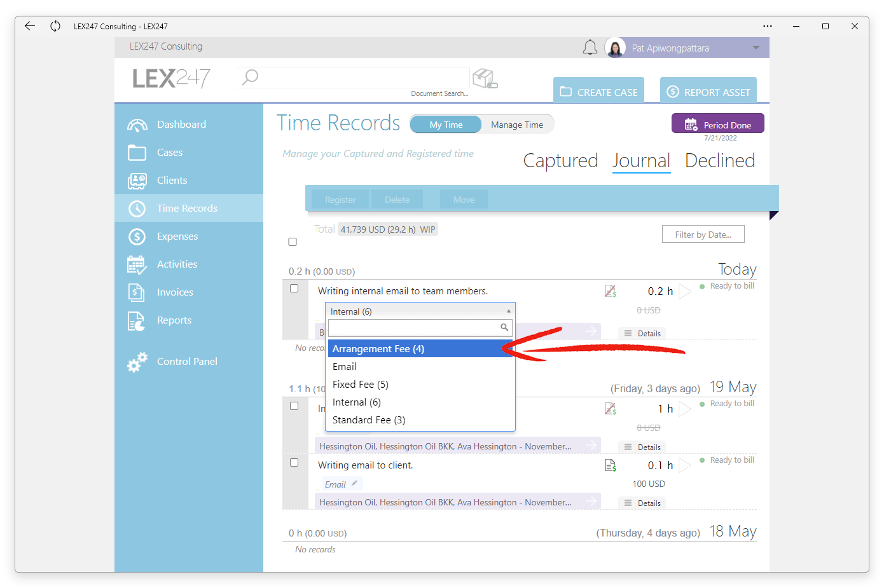Click the document box icon beside search
Viewport: 884px width, 588px height.
[485, 78]
